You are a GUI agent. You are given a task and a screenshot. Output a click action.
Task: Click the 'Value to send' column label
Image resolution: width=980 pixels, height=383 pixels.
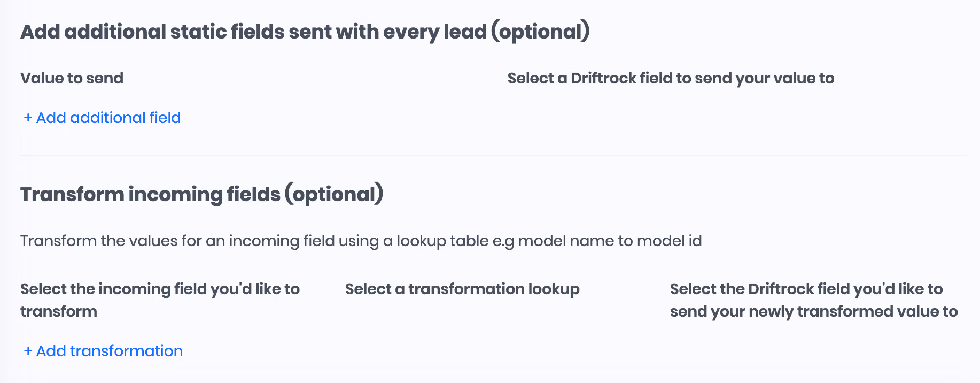(x=72, y=78)
